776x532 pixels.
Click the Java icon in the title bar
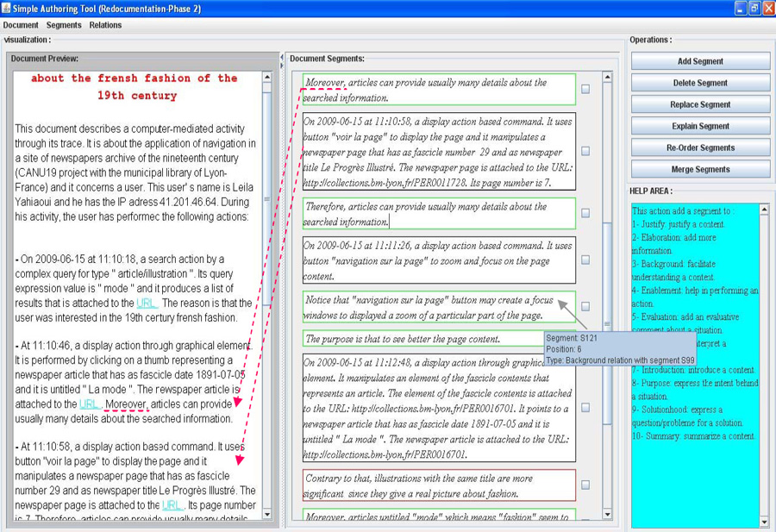point(6,9)
